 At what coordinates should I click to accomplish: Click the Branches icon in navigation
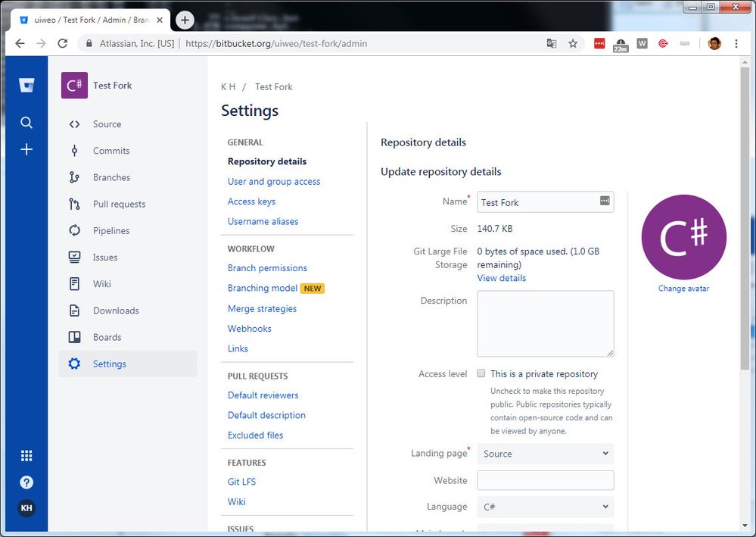click(74, 177)
